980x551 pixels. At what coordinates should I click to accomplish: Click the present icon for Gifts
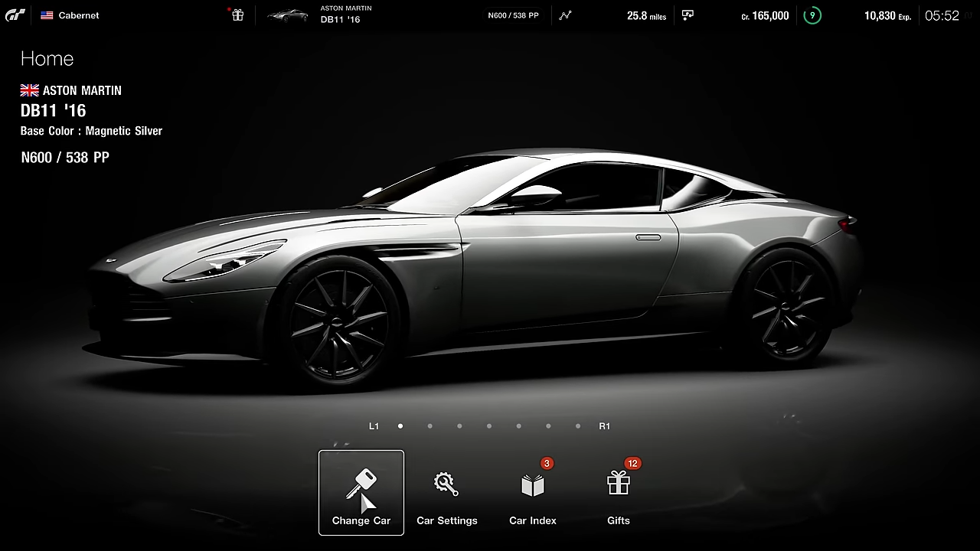(619, 483)
